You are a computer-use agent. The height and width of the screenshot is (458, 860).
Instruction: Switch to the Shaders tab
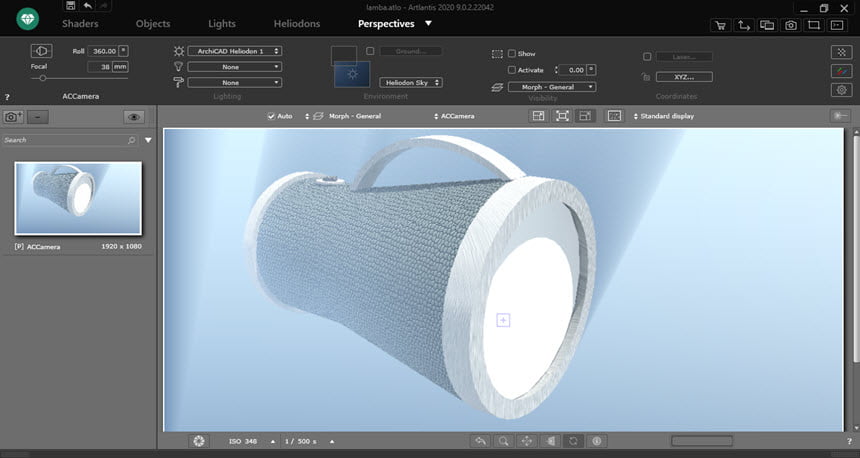click(80, 24)
